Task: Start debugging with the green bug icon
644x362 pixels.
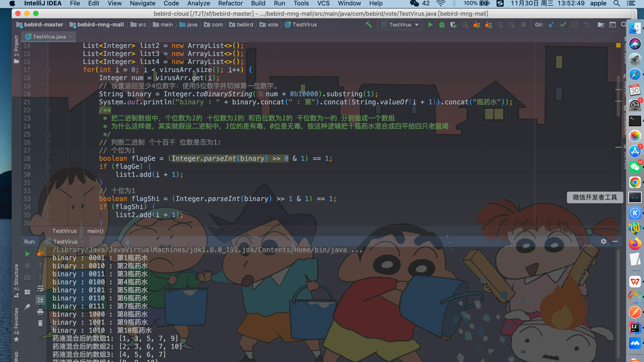Action: 442,24
